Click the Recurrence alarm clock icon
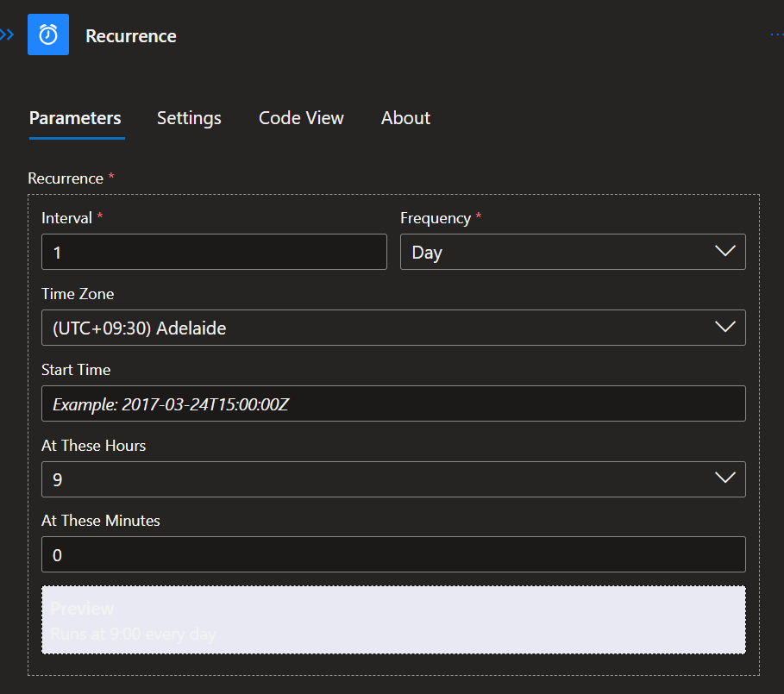 coord(48,35)
